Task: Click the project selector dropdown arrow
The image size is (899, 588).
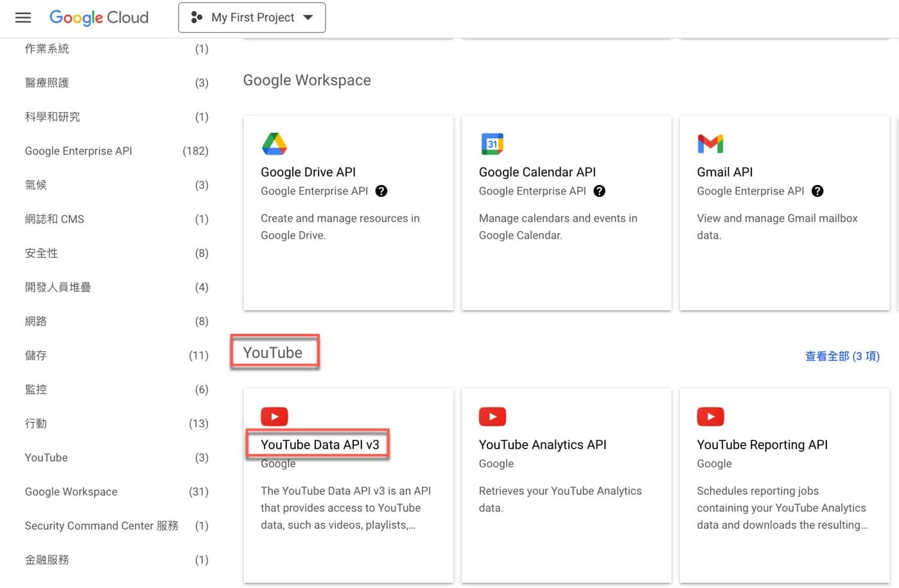Action: pos(308,17)
